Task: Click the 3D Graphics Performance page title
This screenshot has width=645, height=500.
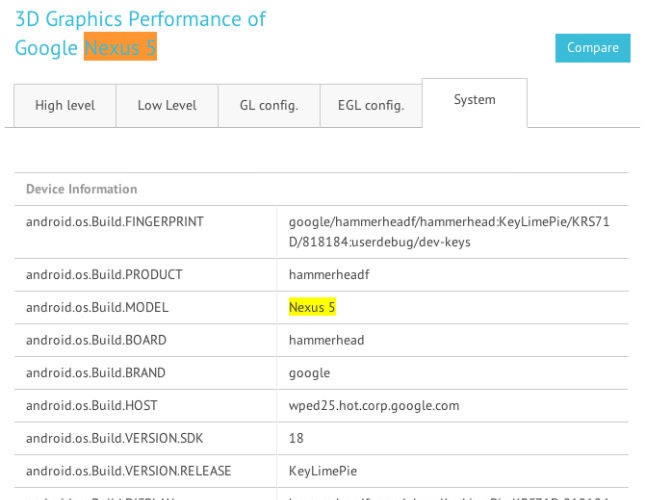Action: 140,19
